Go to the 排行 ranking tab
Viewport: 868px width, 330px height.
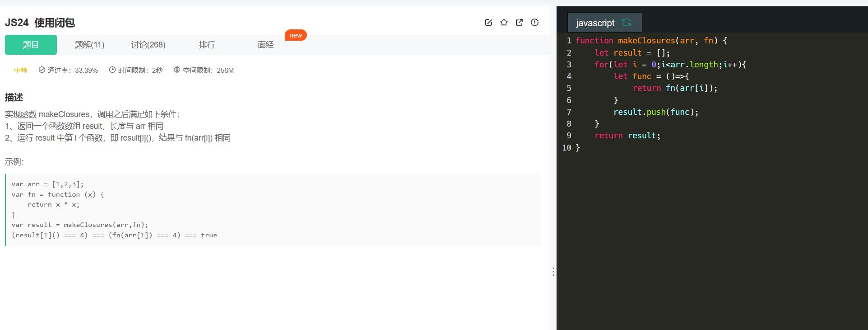(207, 45)
